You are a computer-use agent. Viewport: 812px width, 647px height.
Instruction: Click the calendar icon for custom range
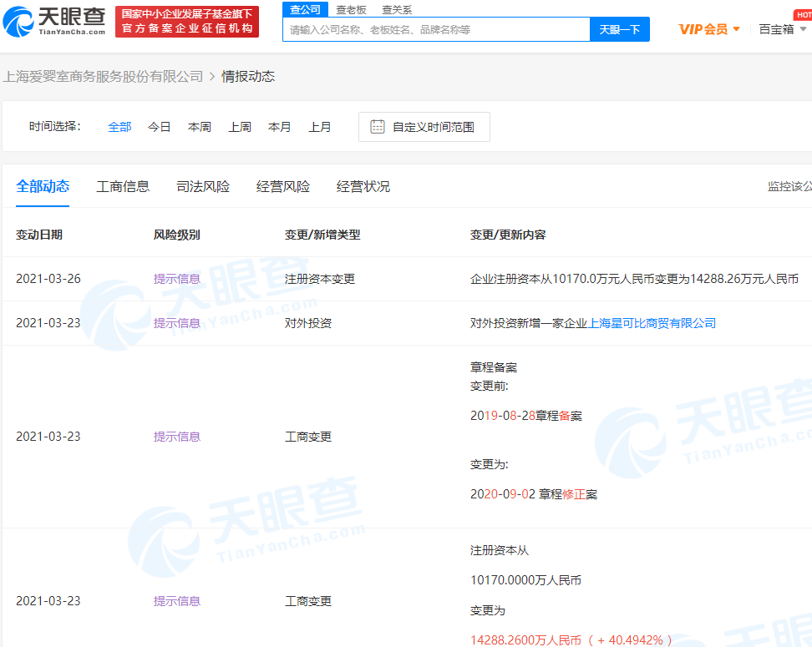[x=378, y=127]
